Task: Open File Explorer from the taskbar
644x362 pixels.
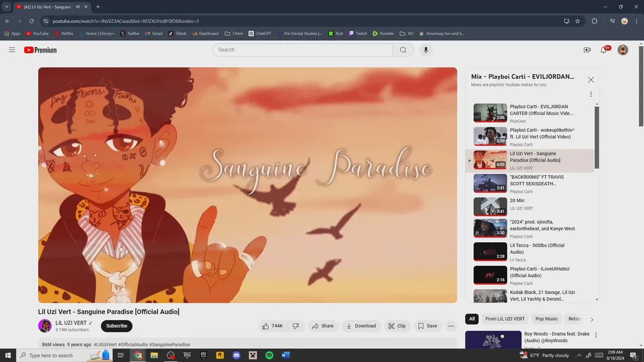Action: 154,355
